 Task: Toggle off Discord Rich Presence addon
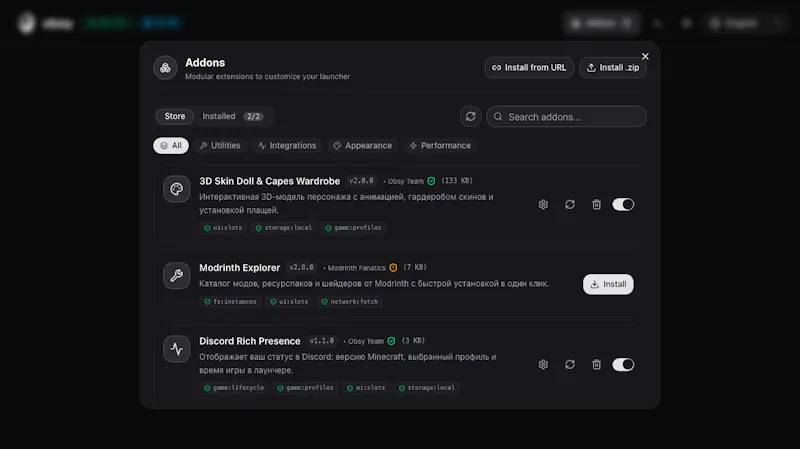click(x=623, y=364)
